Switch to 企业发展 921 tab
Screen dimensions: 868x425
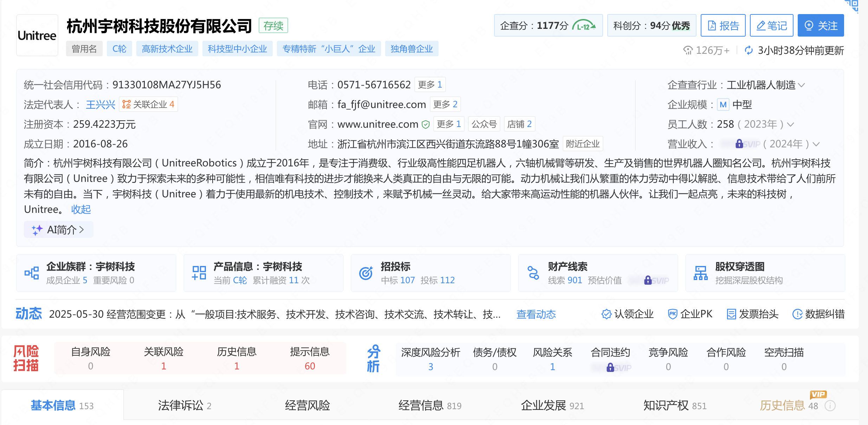coord(552,406)
